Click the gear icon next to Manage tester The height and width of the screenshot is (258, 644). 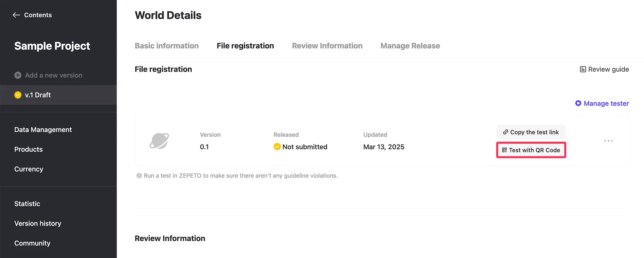[578, 103]
